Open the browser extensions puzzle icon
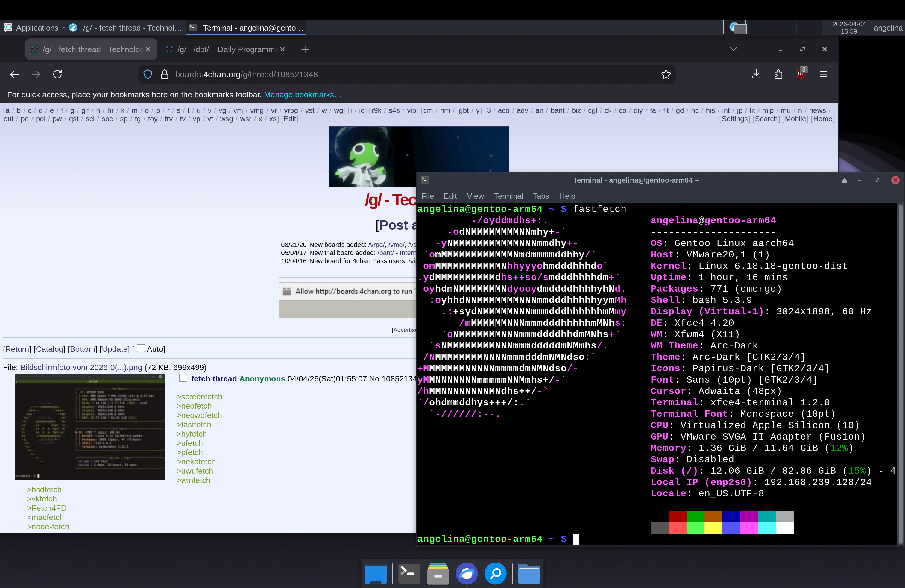Image resolution: width=905 pixels, height=588 pixels. 778,74
